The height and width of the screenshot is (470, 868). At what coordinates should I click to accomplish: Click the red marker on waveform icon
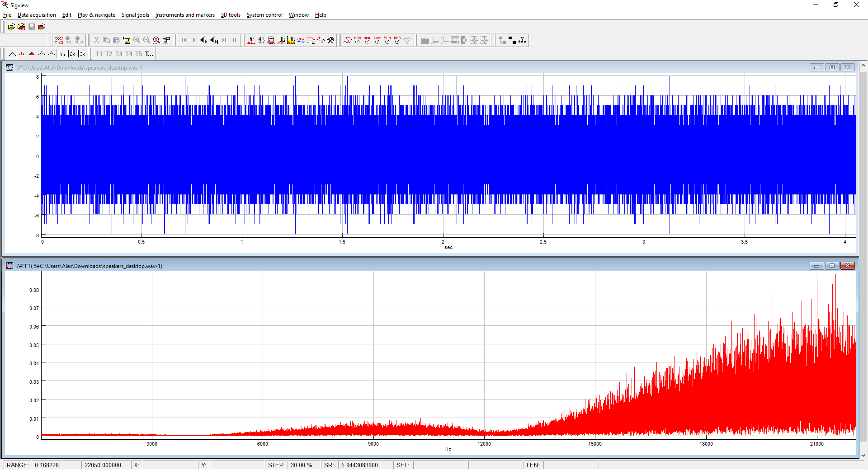pos(347,40)
